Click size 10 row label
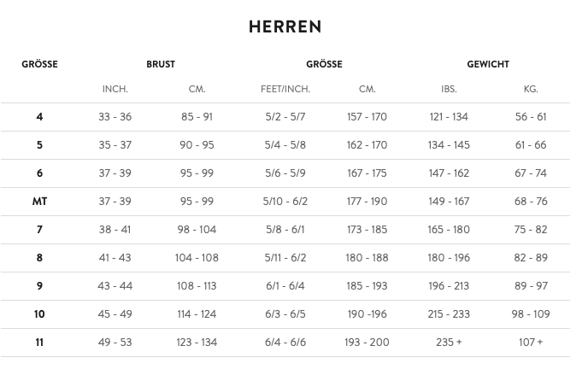 [x=39, y=314]
